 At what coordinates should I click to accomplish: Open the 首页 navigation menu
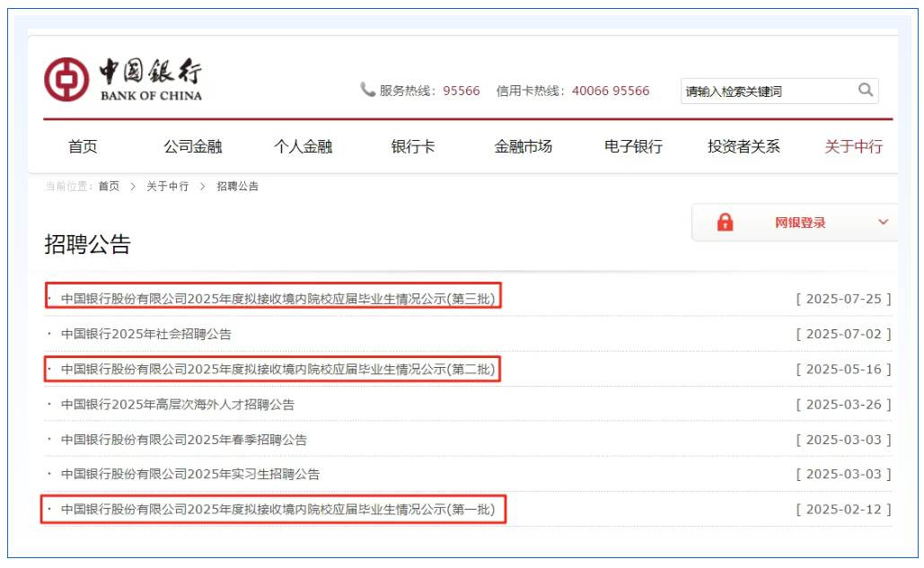coord(83,146)
